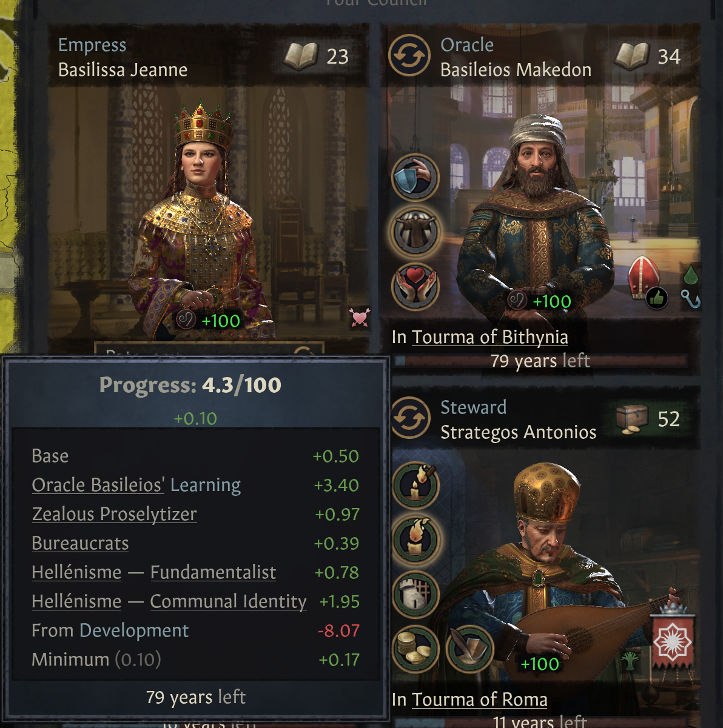Click Communal Identity tooltip link
The image size is (723, 728).
pos(228,601)
